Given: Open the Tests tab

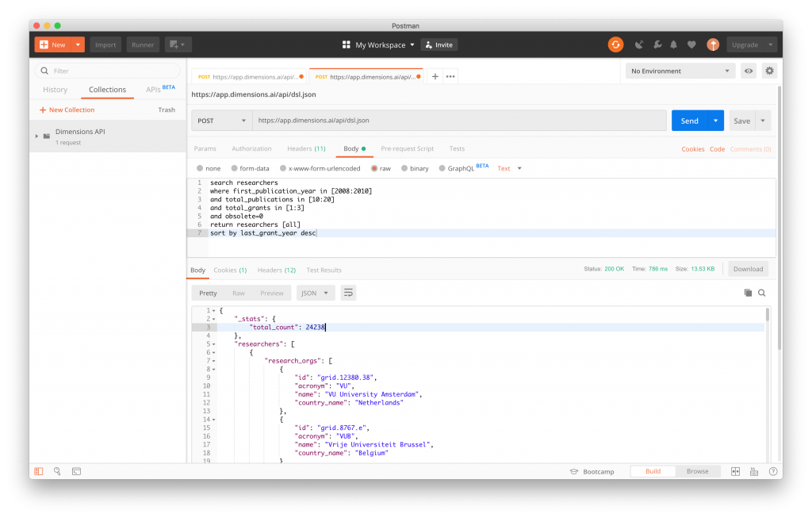Looking at the screenshot, I should click(x=457, y=148).
